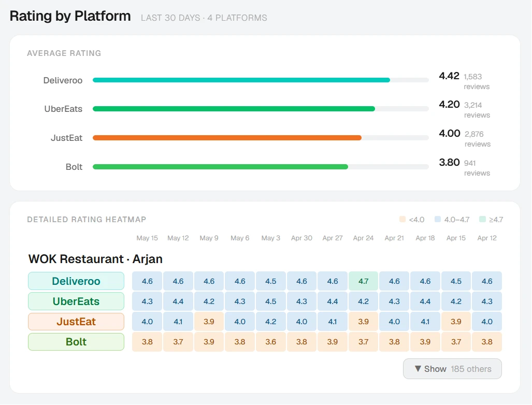
Task: Click Bolt 3.9 cell on May 9
Action: [209, 342]
